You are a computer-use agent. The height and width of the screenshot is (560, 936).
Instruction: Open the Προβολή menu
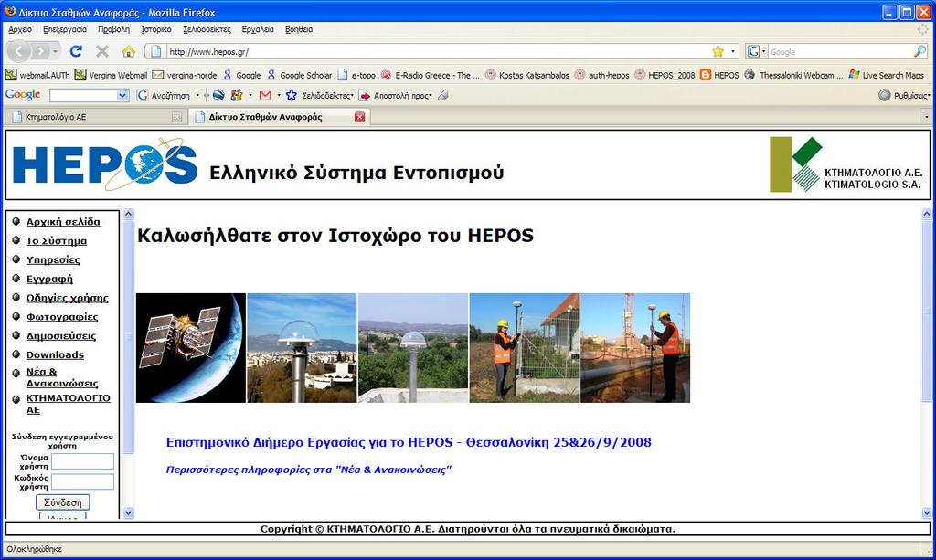[x=113, y=29]
